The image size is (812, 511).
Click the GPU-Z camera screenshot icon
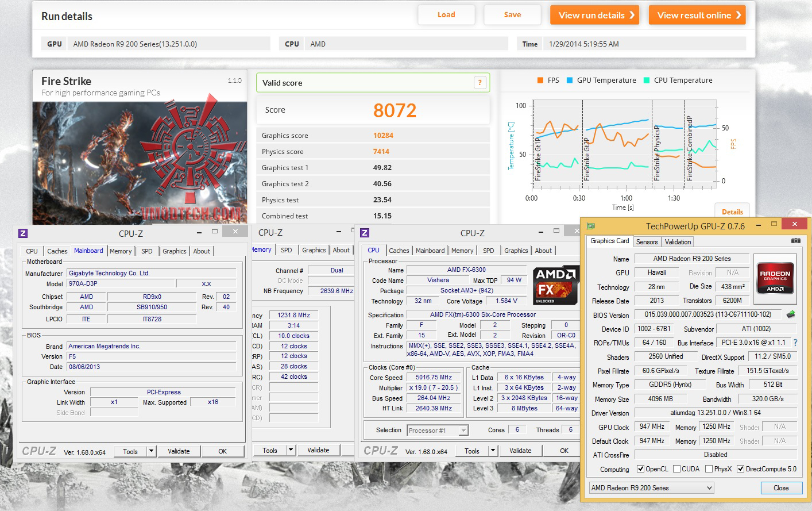coord(795,241)
